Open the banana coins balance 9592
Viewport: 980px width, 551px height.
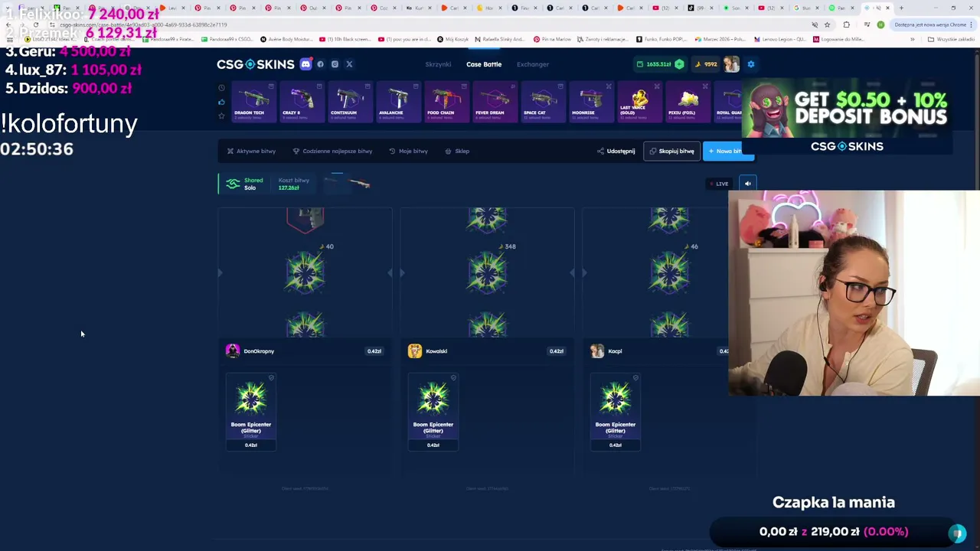click(x=705, y=64)
